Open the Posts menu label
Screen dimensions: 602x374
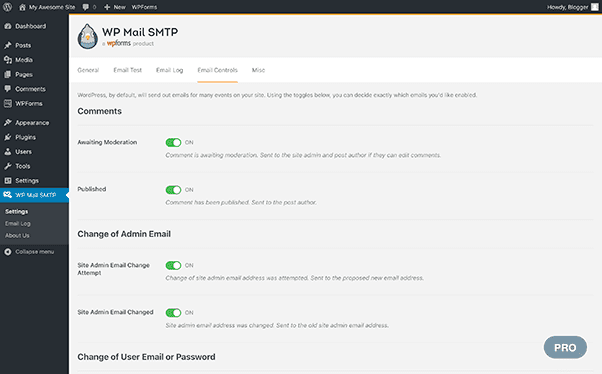pos(23,45)
